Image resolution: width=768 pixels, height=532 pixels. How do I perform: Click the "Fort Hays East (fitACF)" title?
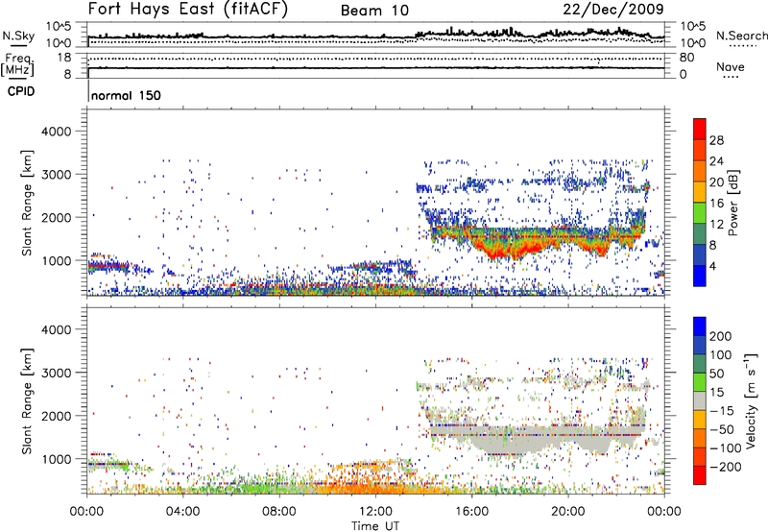188,10
